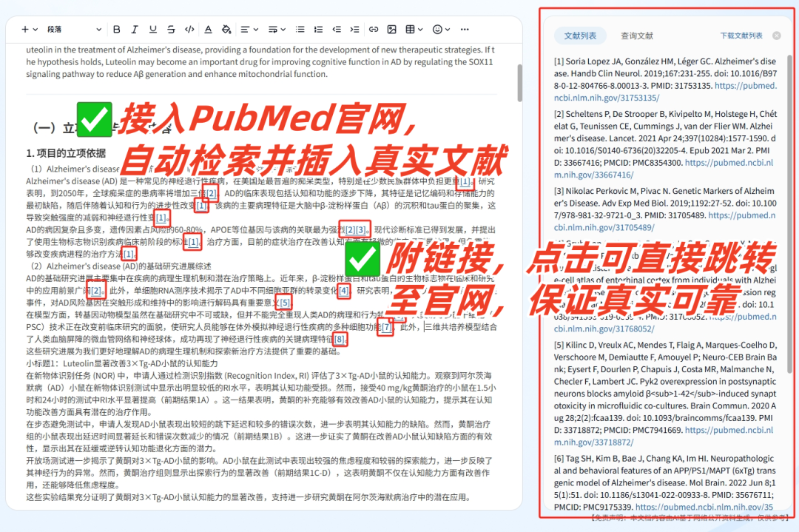Open the font color tool

(208, 30)
